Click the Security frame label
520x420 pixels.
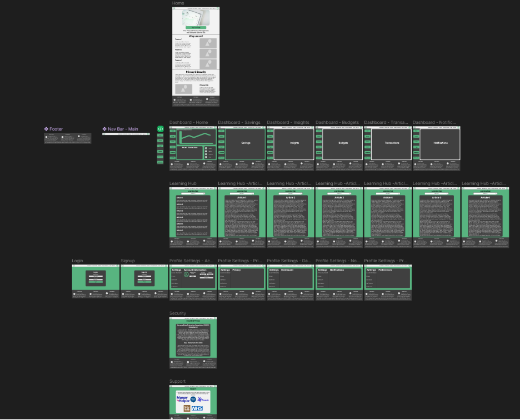click(177, 313)
